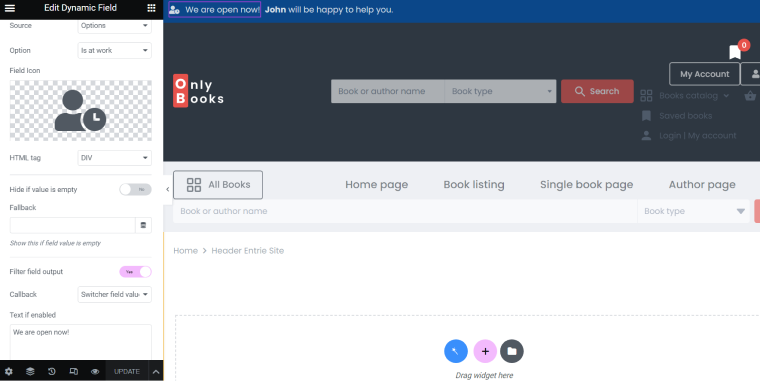The height and width of the screenshot is (381, 760).
Task: Switch responsive mode icon
Action: click(x=74, y=371)
